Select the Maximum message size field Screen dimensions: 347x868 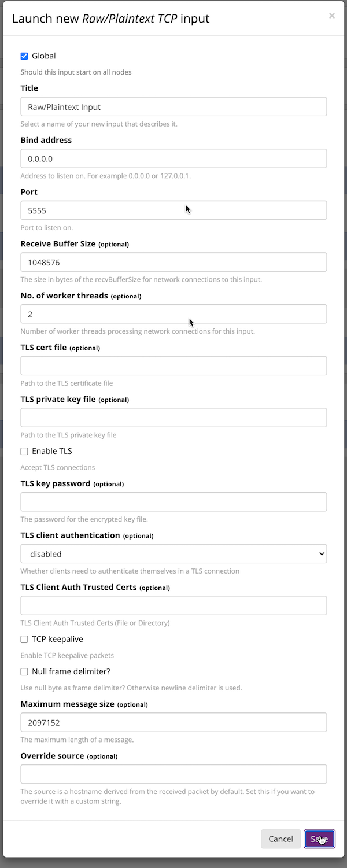tap(173, 722)
